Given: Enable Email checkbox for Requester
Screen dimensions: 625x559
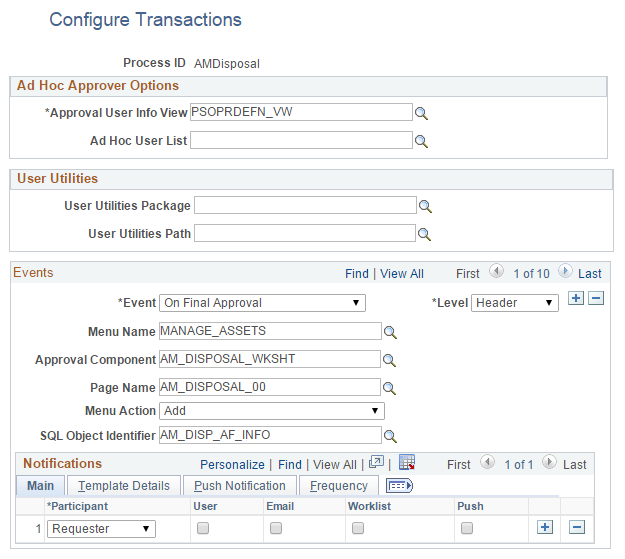Looking at the screenshot, I should point(276,528).
